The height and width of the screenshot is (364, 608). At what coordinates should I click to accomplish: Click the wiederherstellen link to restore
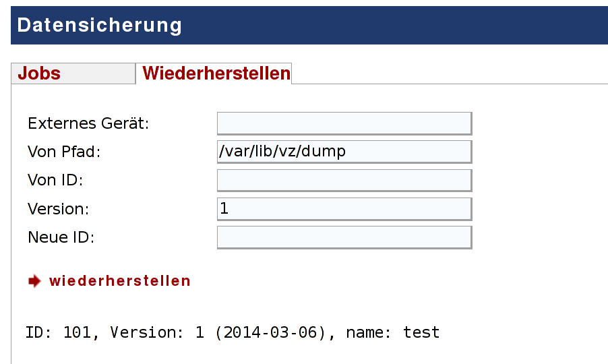click(120, 281)
